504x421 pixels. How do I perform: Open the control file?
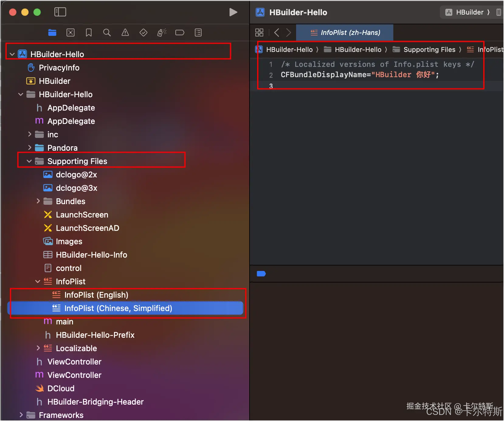69,268
